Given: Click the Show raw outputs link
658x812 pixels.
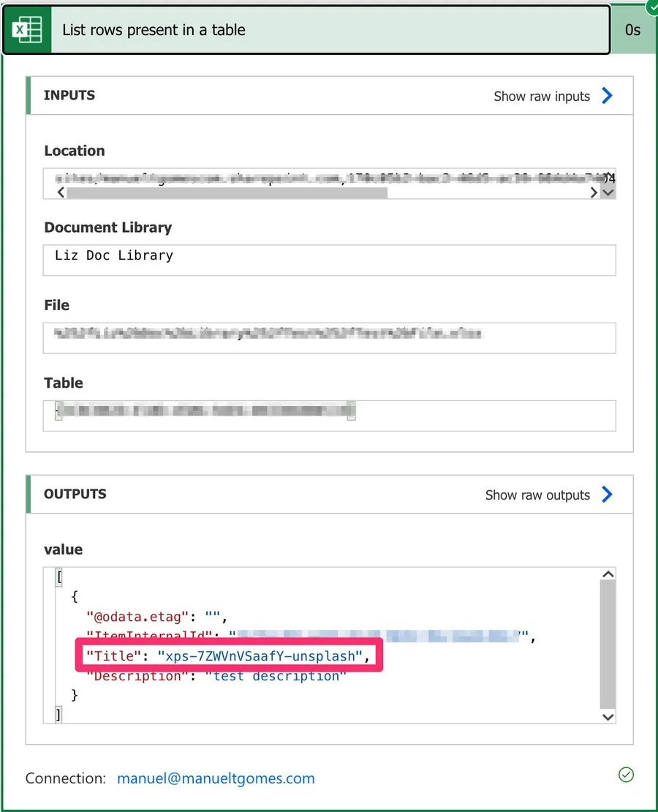Looking at the screenshot, I should pos(537,495).
